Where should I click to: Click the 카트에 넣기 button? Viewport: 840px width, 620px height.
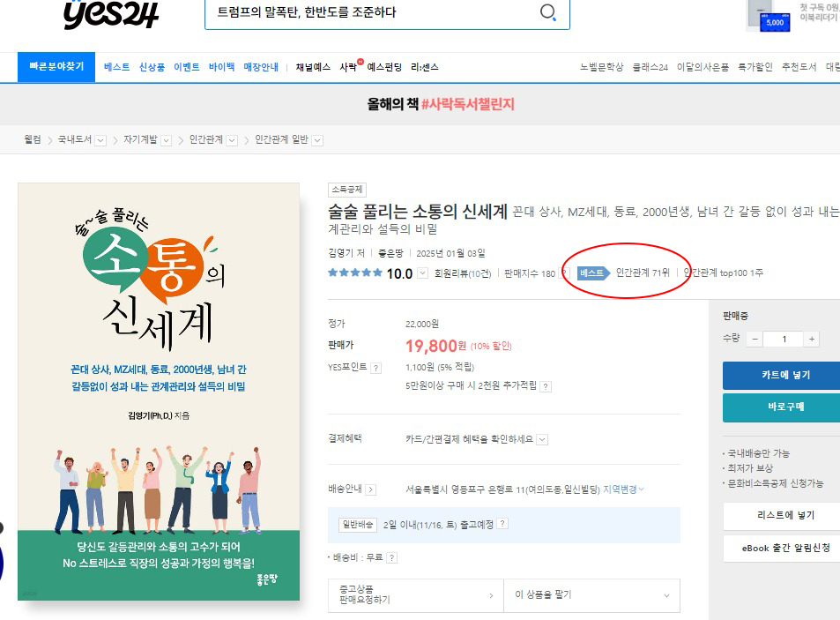point(782,375)
